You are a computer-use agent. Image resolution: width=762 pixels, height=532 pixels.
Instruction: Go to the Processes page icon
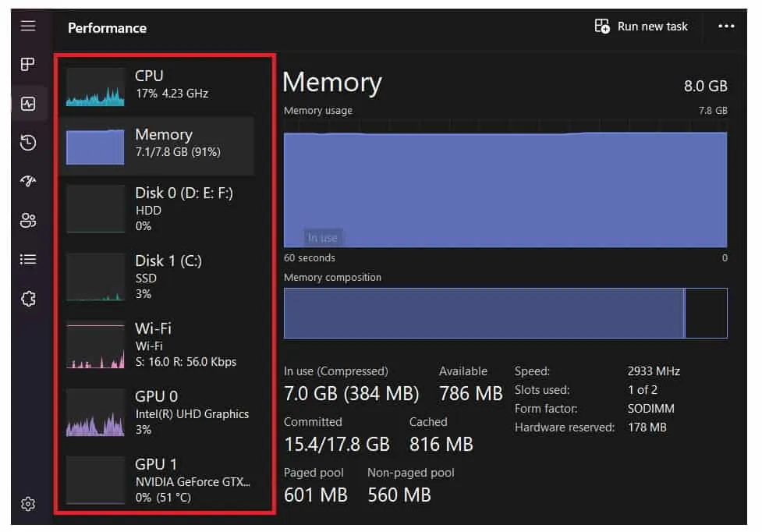coord(28,64)
